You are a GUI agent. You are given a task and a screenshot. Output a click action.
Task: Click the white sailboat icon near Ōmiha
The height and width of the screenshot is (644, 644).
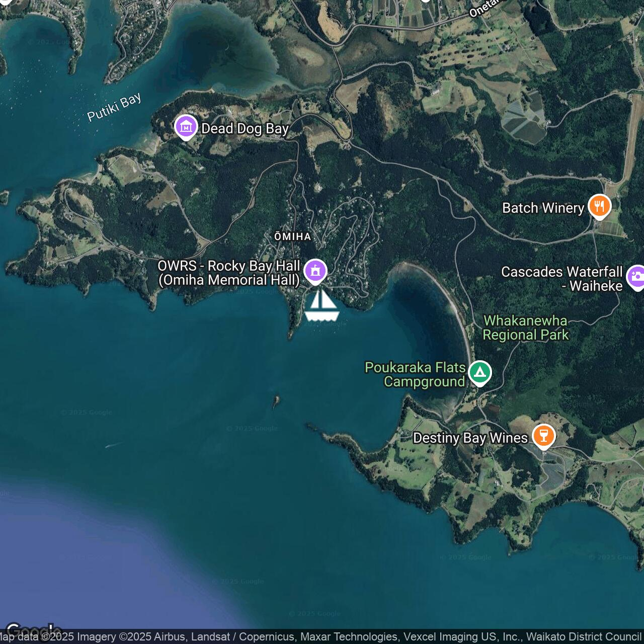point(321,305)
